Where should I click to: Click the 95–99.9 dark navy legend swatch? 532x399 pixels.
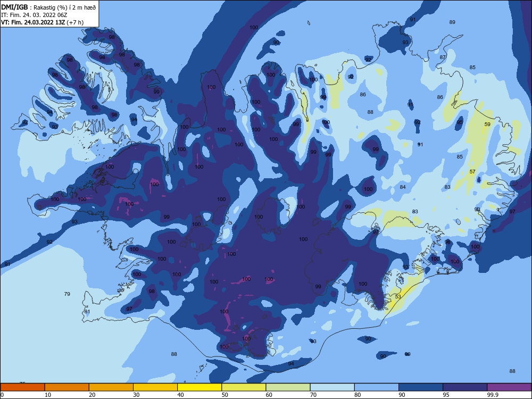coord(465,387)
